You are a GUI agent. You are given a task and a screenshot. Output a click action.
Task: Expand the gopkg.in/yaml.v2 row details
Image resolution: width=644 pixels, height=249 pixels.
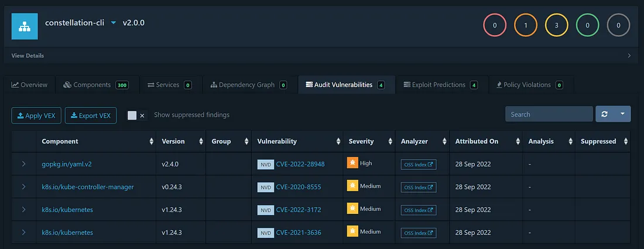[x=23, y=164]
